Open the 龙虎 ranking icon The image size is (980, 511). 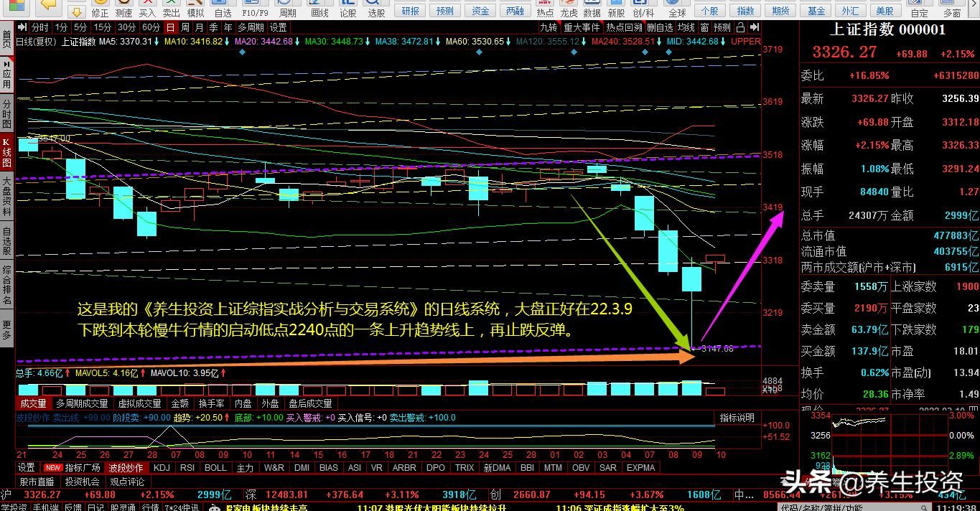(x=569, y=9)
